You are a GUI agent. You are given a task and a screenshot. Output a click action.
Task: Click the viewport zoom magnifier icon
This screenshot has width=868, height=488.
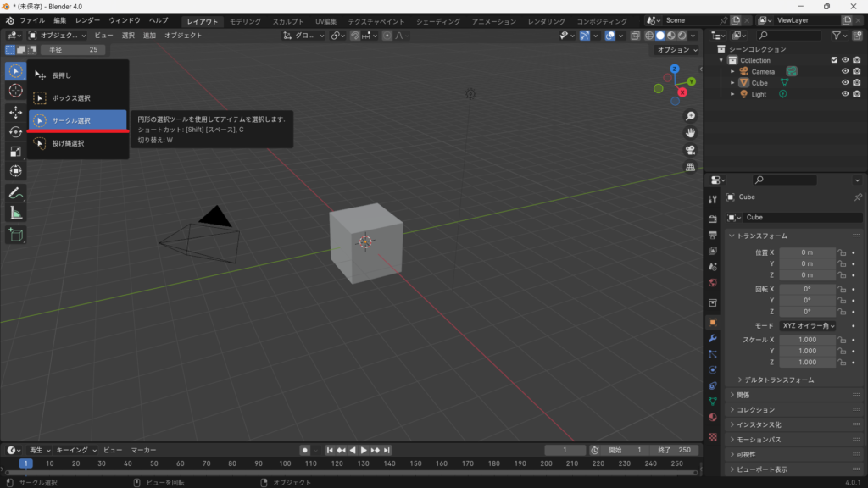point(690,116)
